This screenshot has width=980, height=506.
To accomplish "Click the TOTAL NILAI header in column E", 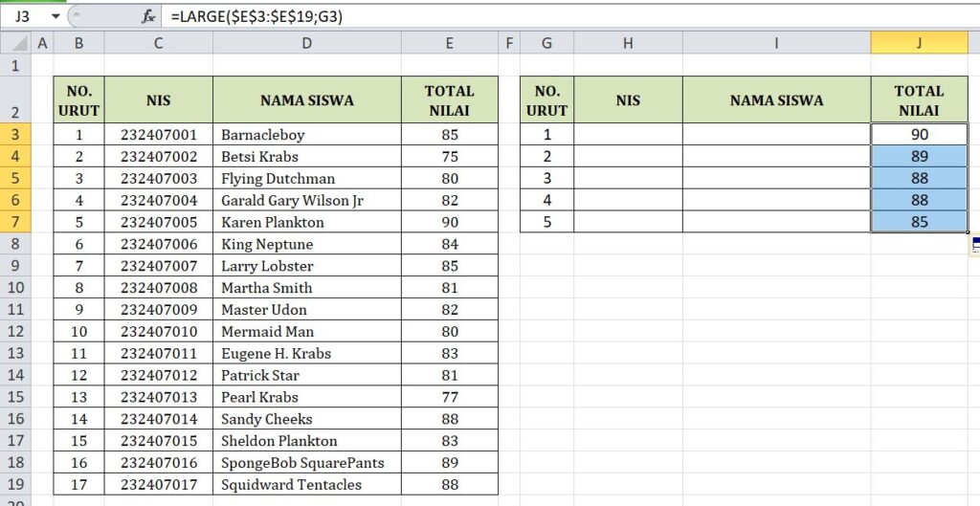I will click(450, 100).
